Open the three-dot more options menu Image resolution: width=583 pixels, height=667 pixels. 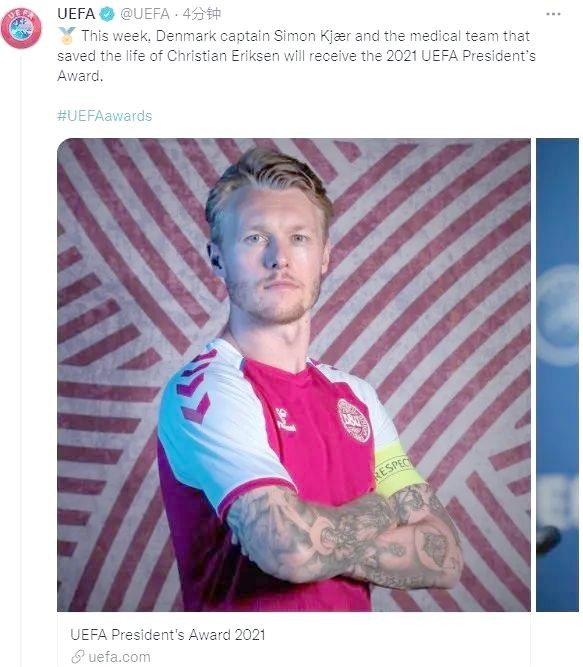[553, 14]
